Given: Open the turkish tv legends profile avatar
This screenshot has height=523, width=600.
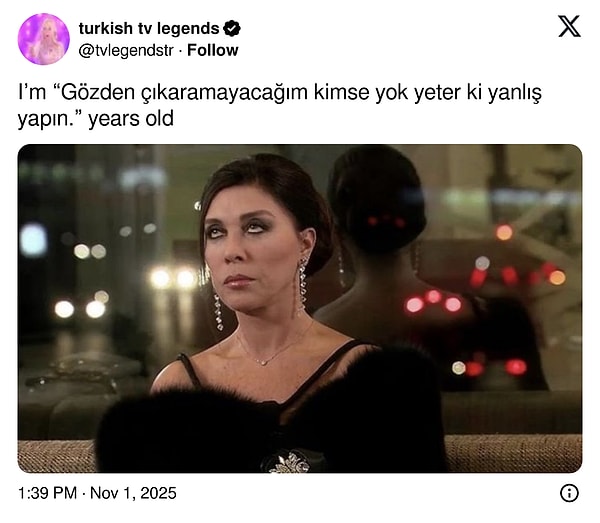Looking at the screenshot, I should point(44,39).
